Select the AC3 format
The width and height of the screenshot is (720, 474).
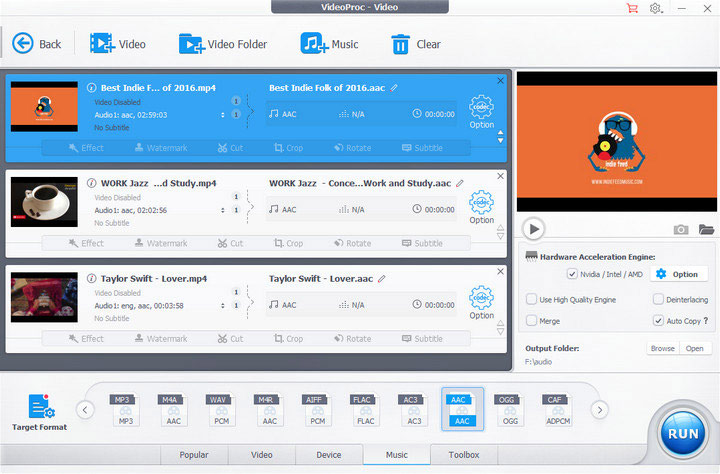coord(414,409)
